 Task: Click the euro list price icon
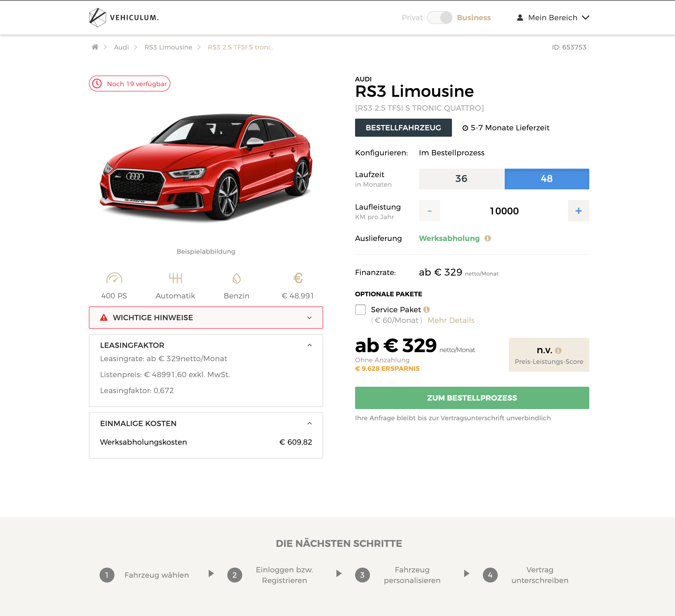coord(298,278)
